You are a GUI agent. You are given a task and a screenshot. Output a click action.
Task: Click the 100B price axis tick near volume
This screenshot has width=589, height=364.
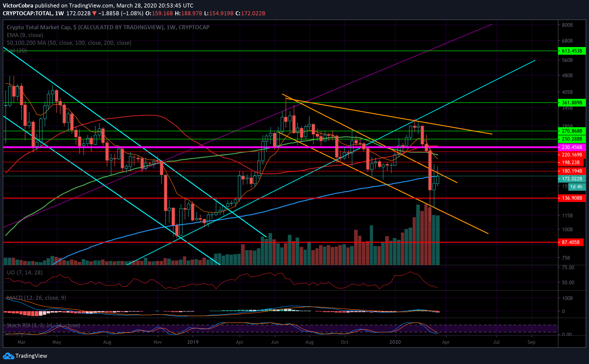(x=567, y=229)
